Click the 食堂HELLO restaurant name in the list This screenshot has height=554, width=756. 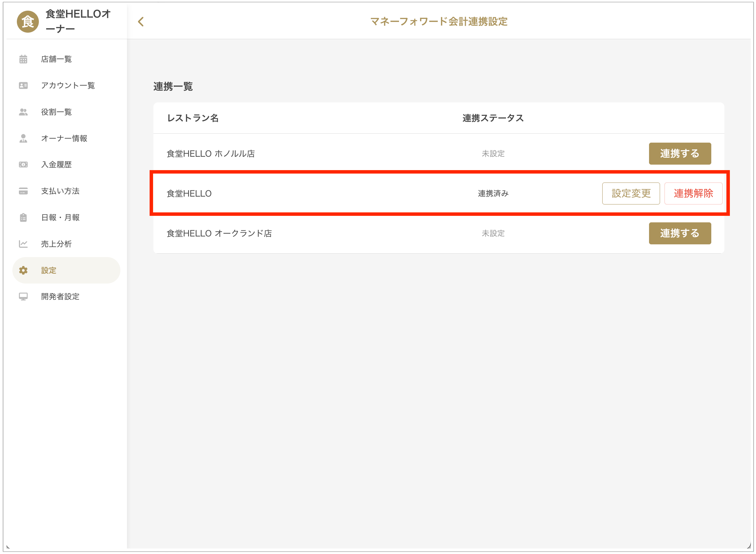[x=189, y=193]
